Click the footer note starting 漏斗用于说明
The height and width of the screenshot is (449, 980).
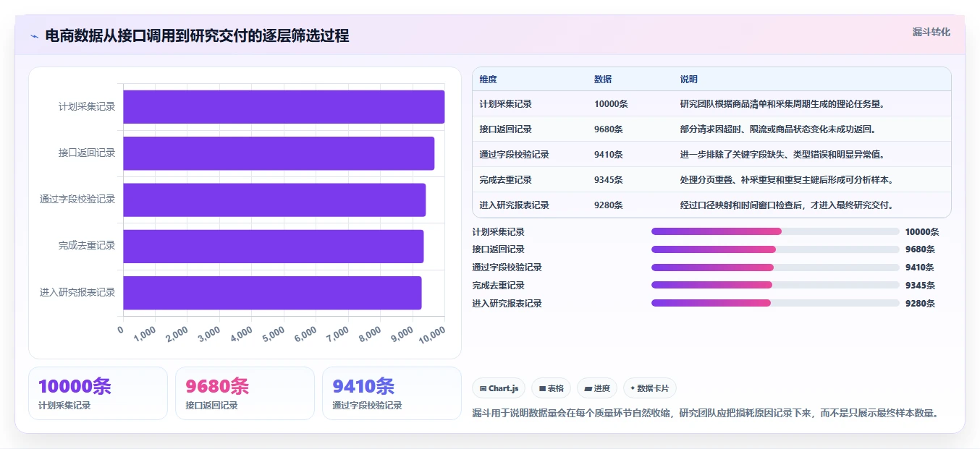point(705,414)
